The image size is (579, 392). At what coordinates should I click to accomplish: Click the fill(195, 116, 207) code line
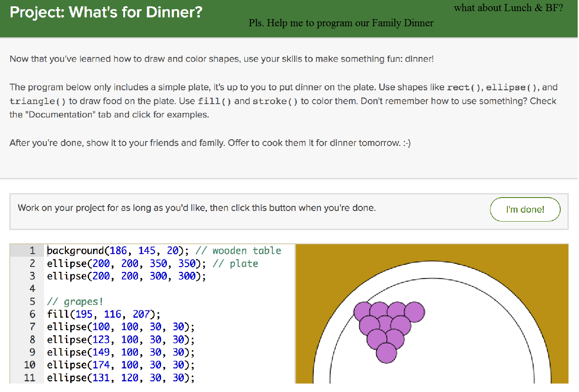(x=104, y=314)
